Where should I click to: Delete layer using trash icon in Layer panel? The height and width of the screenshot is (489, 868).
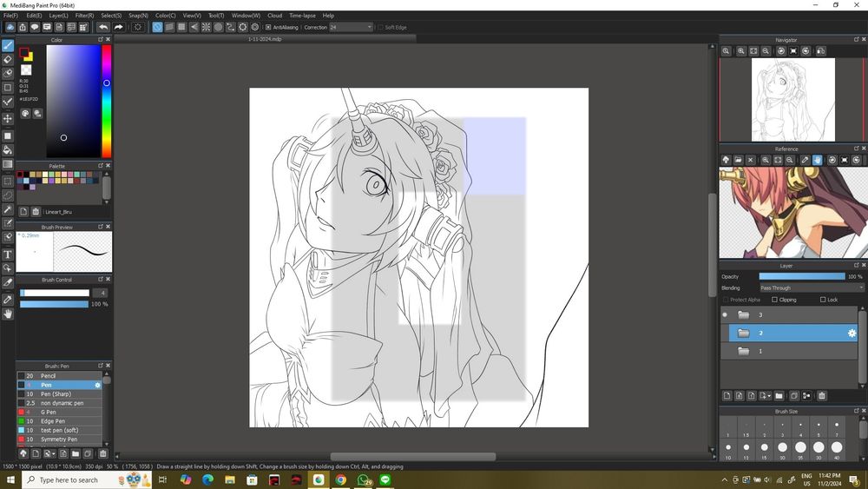coord(822,396)
